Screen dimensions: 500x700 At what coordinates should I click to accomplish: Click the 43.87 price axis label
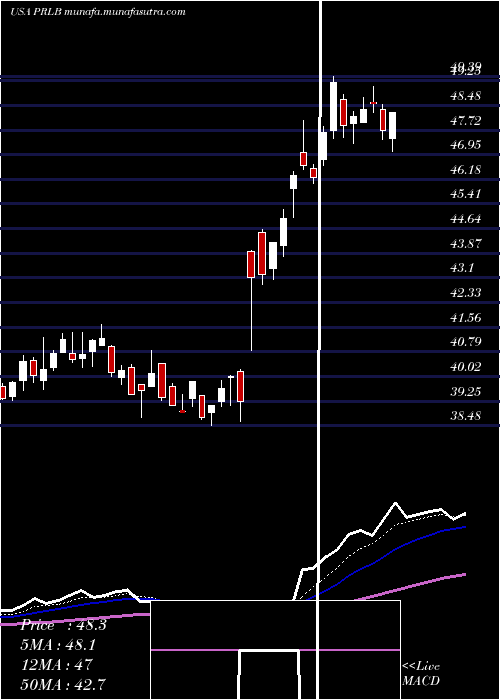tap(466, 244)
